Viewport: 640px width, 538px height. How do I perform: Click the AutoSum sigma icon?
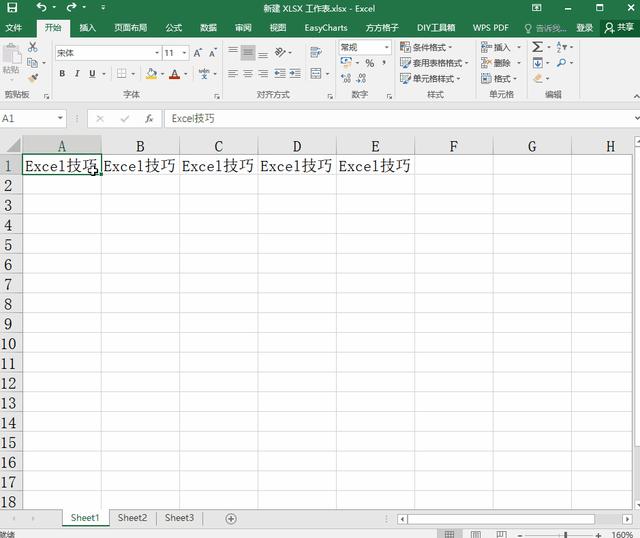pyautogui.click(x=538, y=47)
